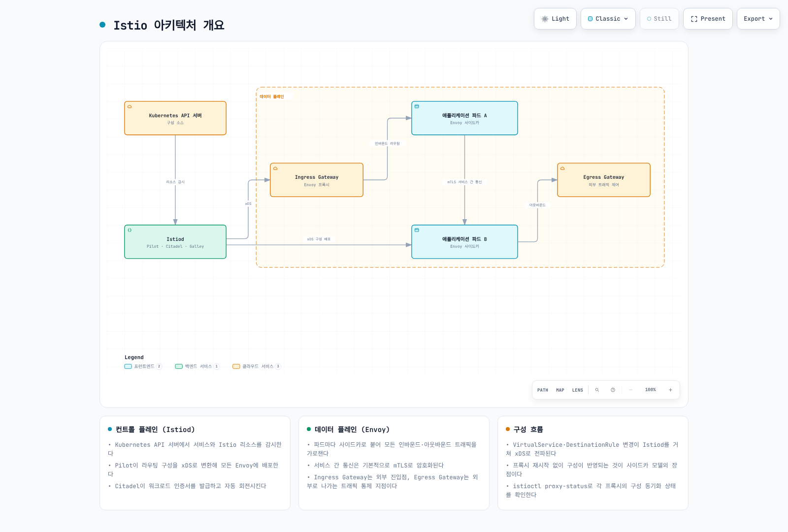Open the Classic style dropdown
This screenshot has height=532, width=788.
coord(608,19)
